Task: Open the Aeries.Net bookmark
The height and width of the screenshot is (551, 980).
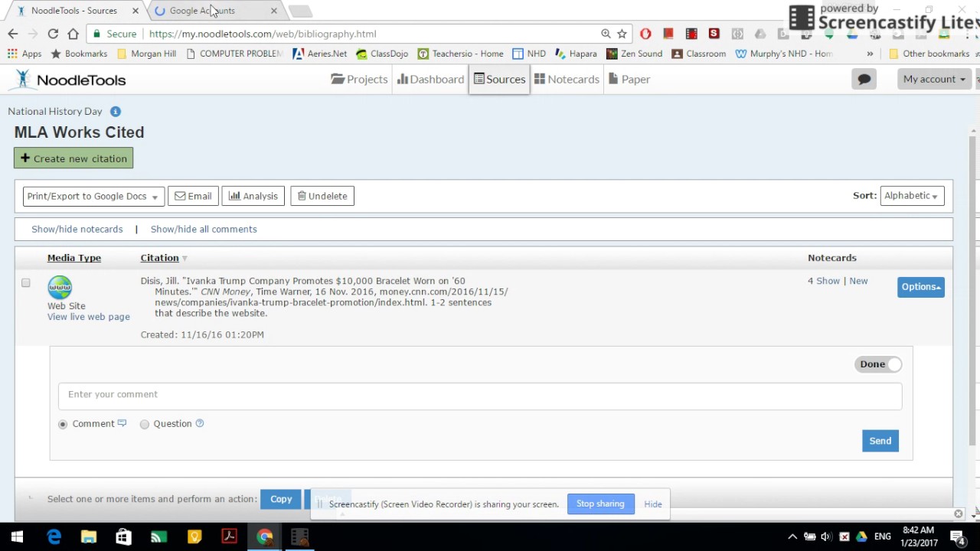Action: [320, 54]
